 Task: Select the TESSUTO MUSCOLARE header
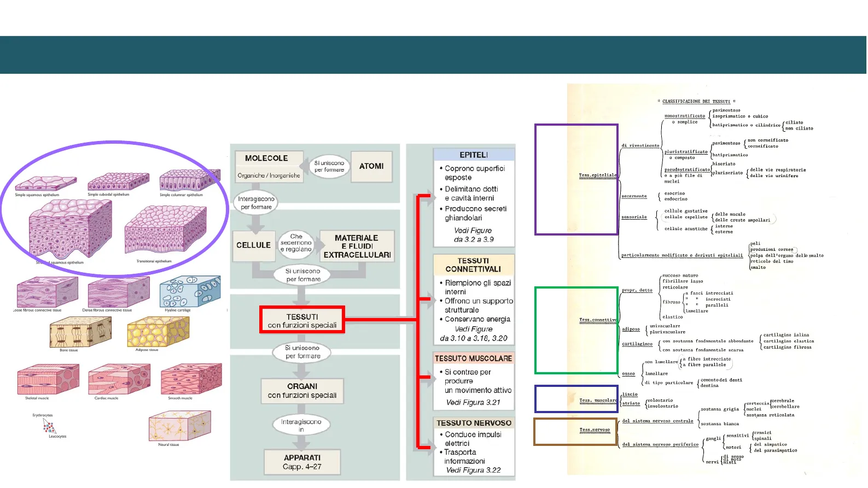(x=474, y=358)
